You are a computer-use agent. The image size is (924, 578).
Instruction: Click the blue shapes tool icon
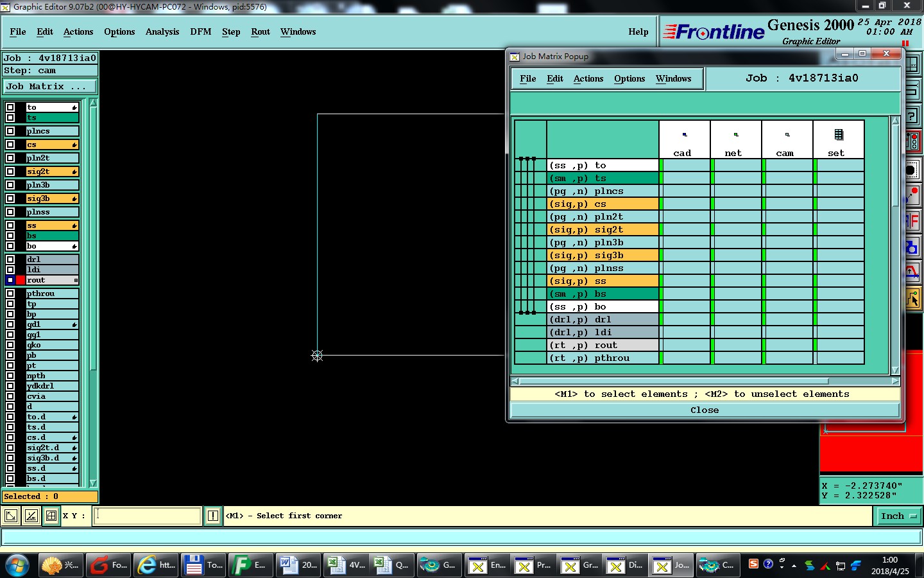click(912, 248)
